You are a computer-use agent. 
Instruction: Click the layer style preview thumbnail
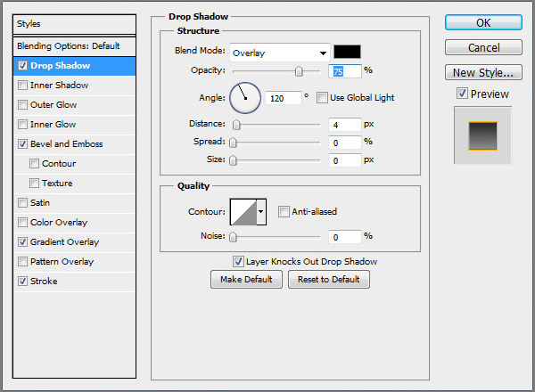482,135
